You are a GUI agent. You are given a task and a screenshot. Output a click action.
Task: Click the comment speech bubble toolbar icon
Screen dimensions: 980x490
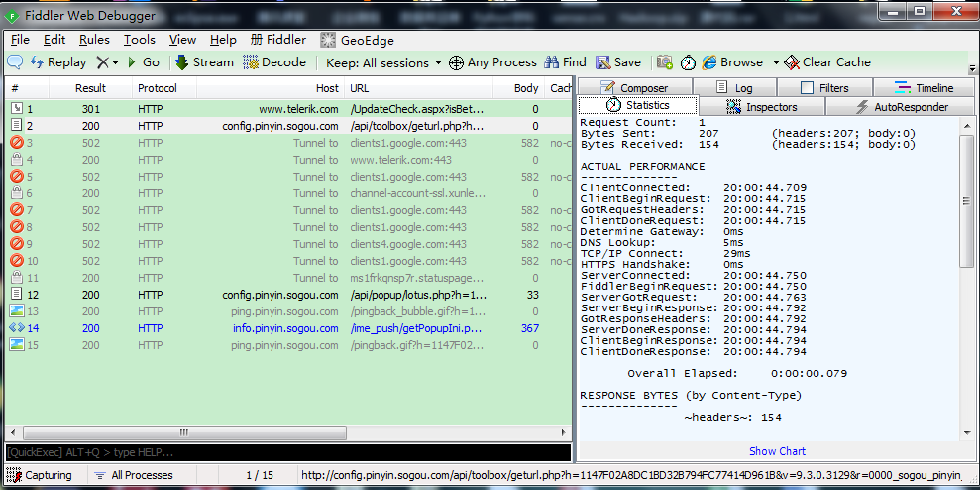point(15,61)
